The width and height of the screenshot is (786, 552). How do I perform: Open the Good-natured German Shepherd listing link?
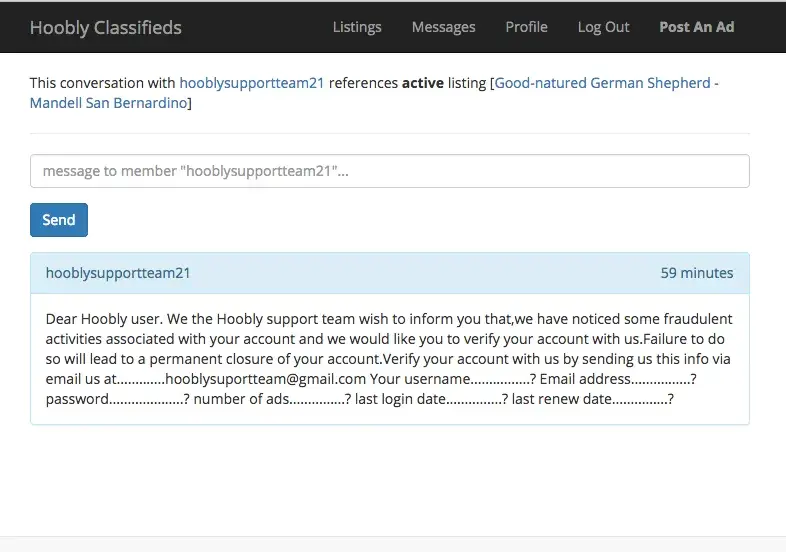point(604,83)
